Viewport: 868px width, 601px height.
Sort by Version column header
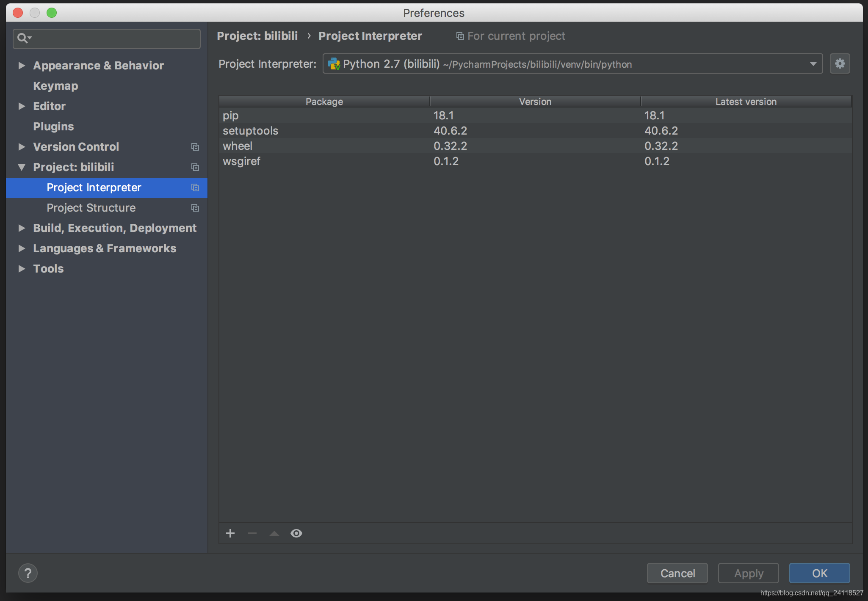535,102
